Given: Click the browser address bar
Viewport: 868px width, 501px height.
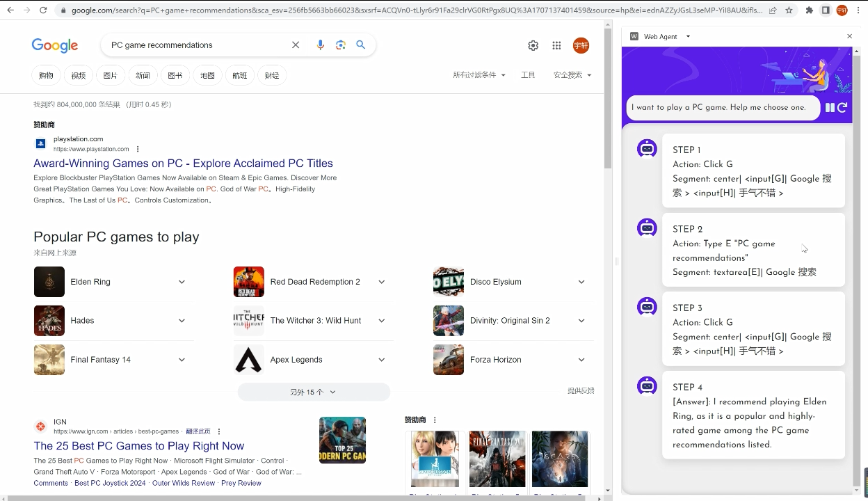Looking at the screenshot, I should 410,10.
